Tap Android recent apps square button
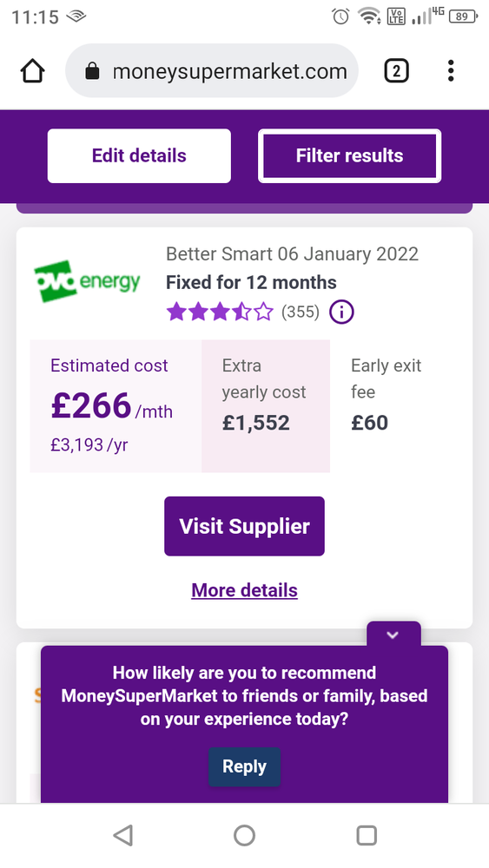 (366, 835)
